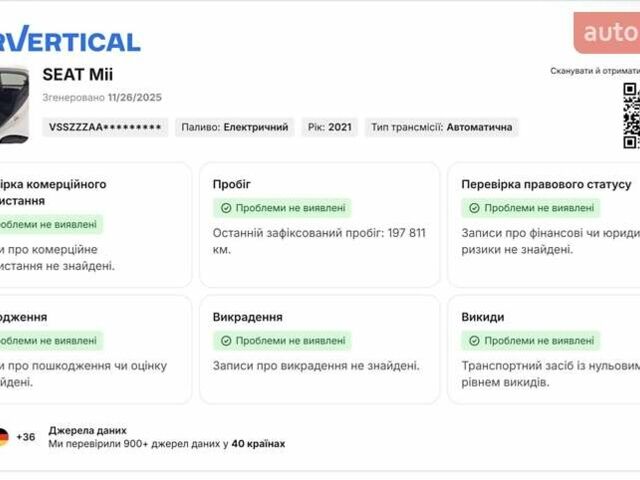Click the SEAT Mii car thumbnail
The height and width of the screenshot is (480, 640).
[x=14, y=105]
